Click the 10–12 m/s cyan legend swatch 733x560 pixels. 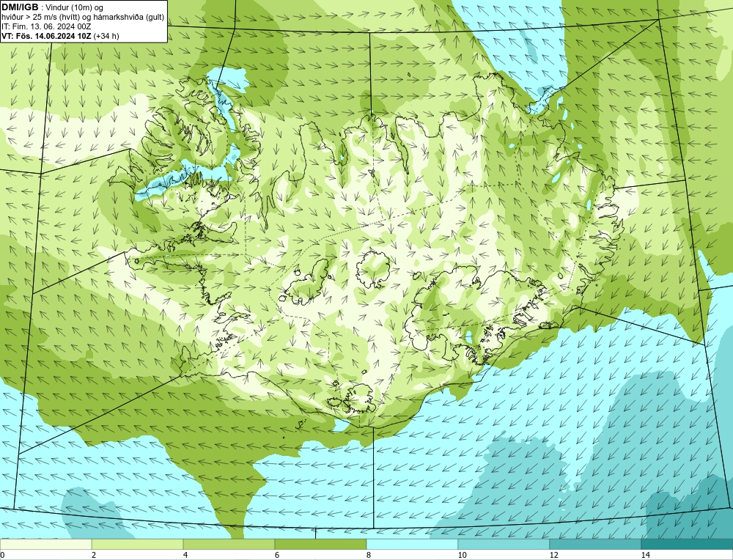point(504,544)
